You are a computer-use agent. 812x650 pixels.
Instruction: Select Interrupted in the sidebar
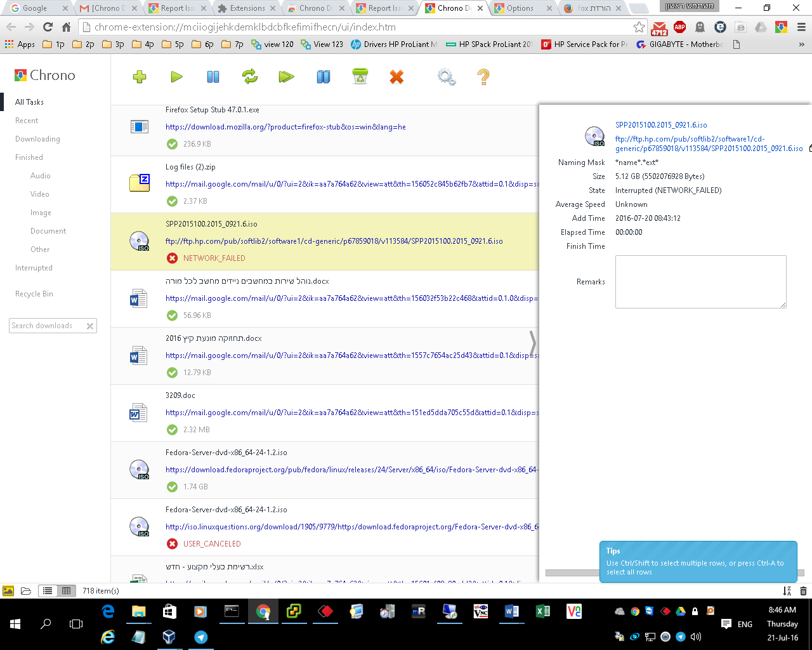[34, 268]
